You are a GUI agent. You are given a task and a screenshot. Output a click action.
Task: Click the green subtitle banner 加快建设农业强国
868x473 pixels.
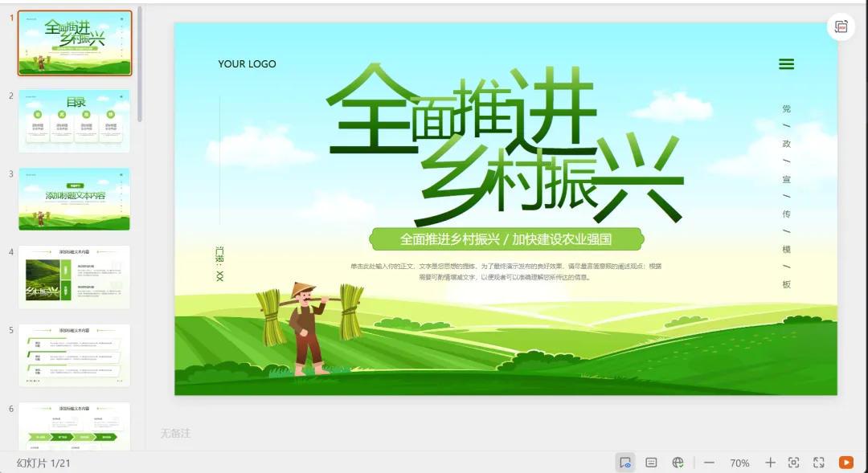[506, 239]
